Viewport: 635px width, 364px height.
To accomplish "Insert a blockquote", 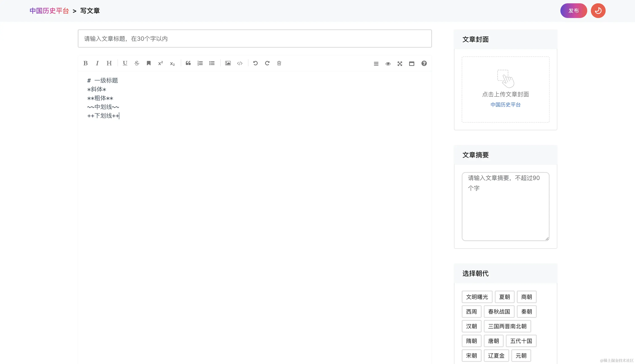I will 188,63.
